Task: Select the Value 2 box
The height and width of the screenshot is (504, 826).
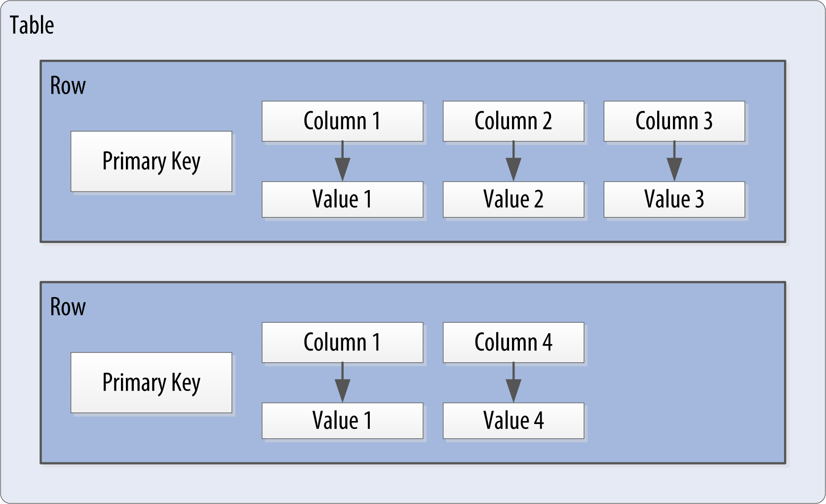Action: pyautogui.click(x=513, y=199)
